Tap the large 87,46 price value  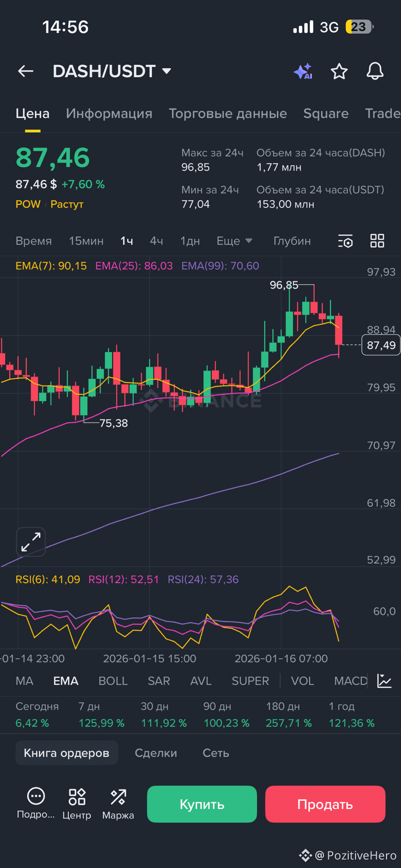click(x=53, y=157)
